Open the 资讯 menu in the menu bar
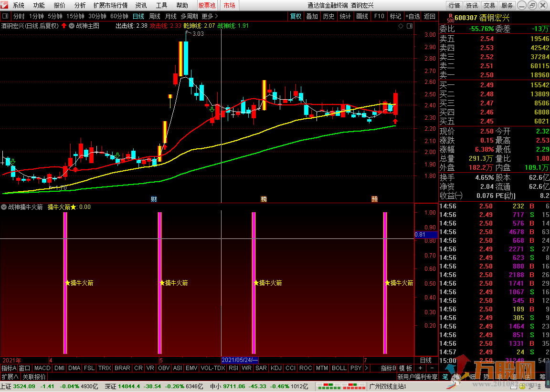Viewport: 550px width, 392px height. tap(141, 5)
